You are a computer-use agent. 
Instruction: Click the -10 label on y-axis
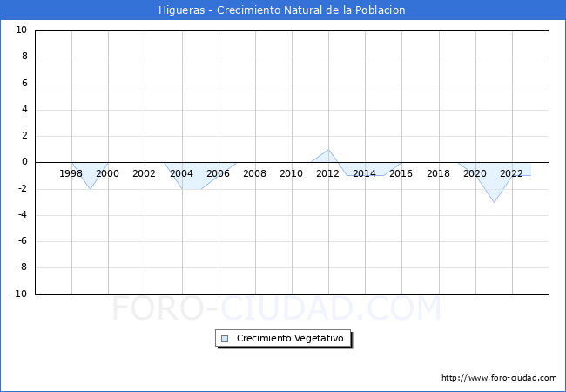click(x=19, y=294)
